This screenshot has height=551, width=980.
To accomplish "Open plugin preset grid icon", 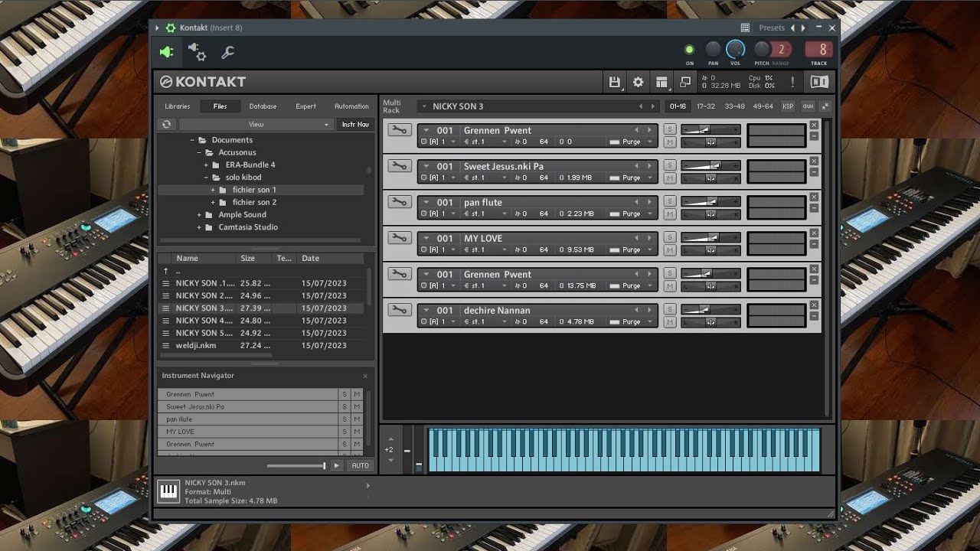I will (745, 28).
